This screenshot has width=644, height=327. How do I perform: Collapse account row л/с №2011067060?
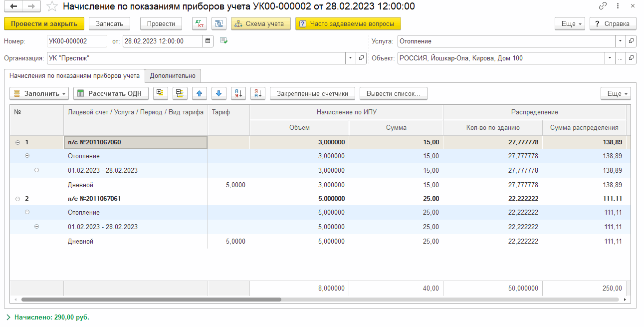pos(18,142)
